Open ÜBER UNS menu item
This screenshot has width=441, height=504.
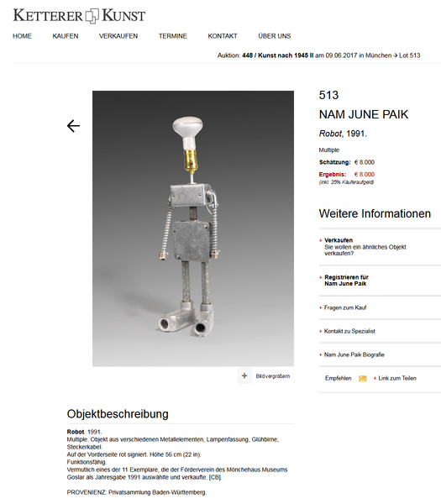[x=275, y=36]
